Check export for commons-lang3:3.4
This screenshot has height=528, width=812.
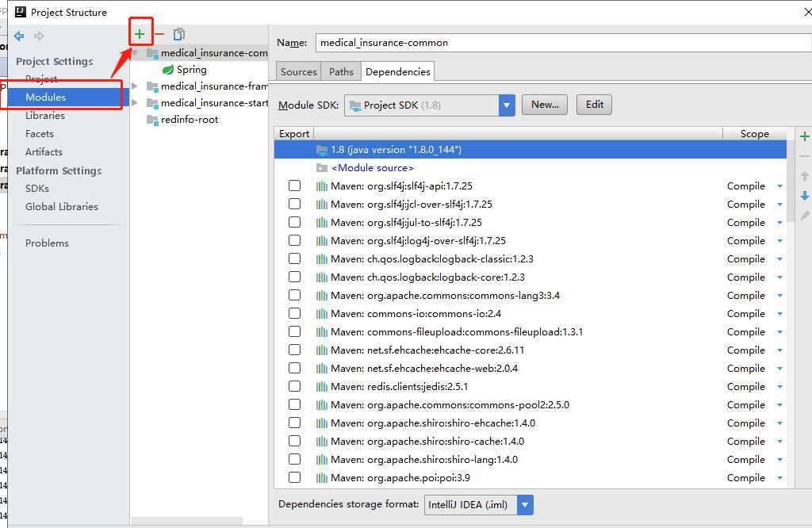click(x=295, y=295)
